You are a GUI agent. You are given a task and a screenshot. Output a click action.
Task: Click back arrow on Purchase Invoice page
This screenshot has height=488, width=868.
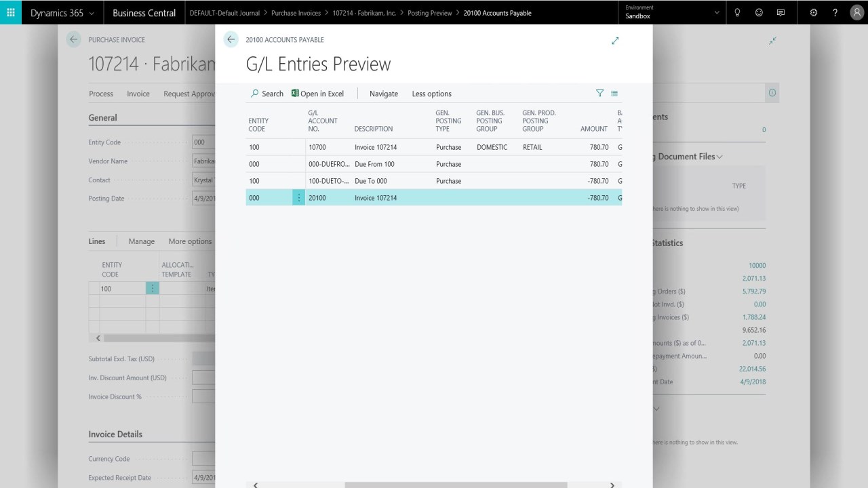pyautogui.click(x=73, y=39)
